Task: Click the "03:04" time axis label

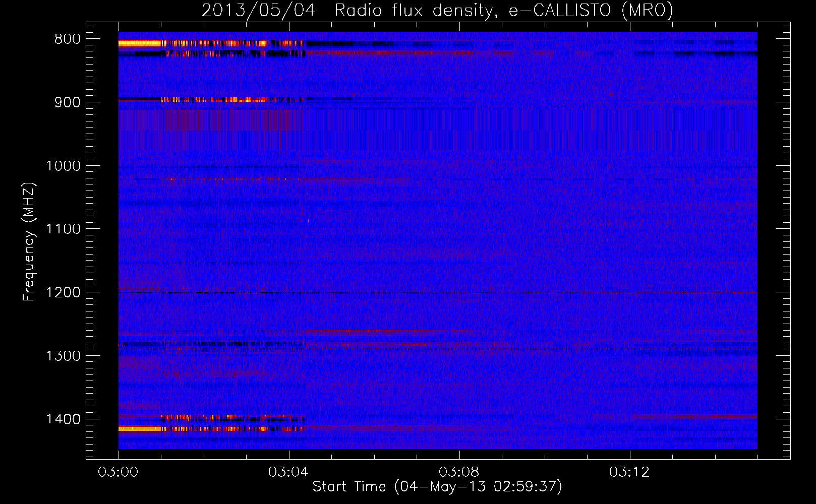Action: click(x=288, y=472)
